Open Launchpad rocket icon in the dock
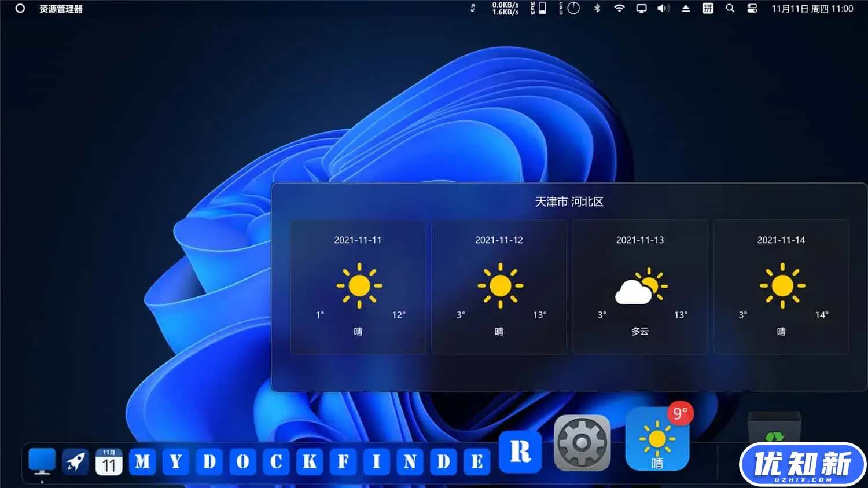The image size is (868, 488). click(76, 462)
